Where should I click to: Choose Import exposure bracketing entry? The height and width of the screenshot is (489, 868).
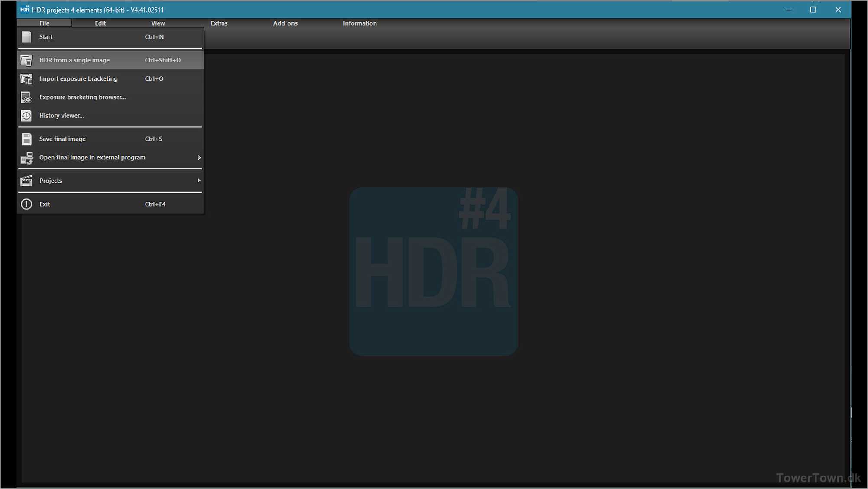[78, 79]
